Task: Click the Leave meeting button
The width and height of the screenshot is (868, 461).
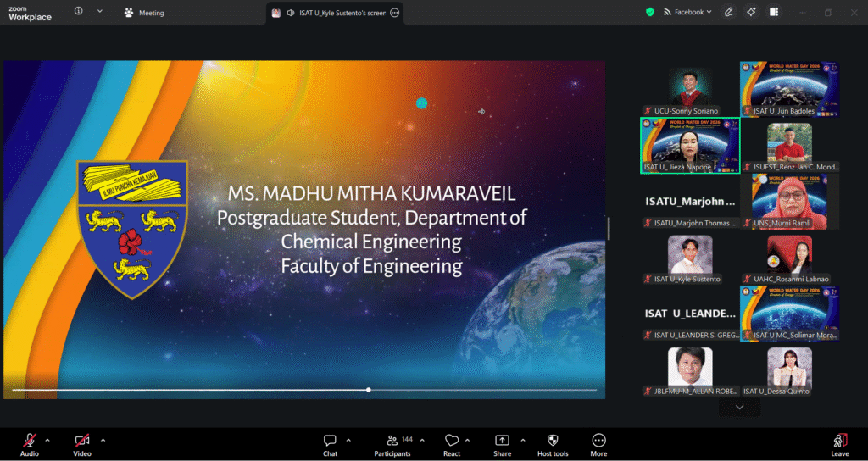Action: pos(839,441)
